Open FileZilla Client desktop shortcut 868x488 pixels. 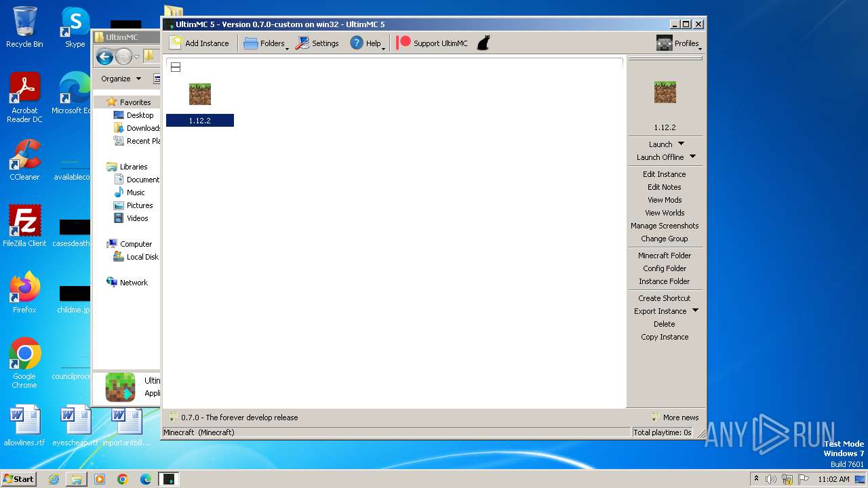pos(24,226)
